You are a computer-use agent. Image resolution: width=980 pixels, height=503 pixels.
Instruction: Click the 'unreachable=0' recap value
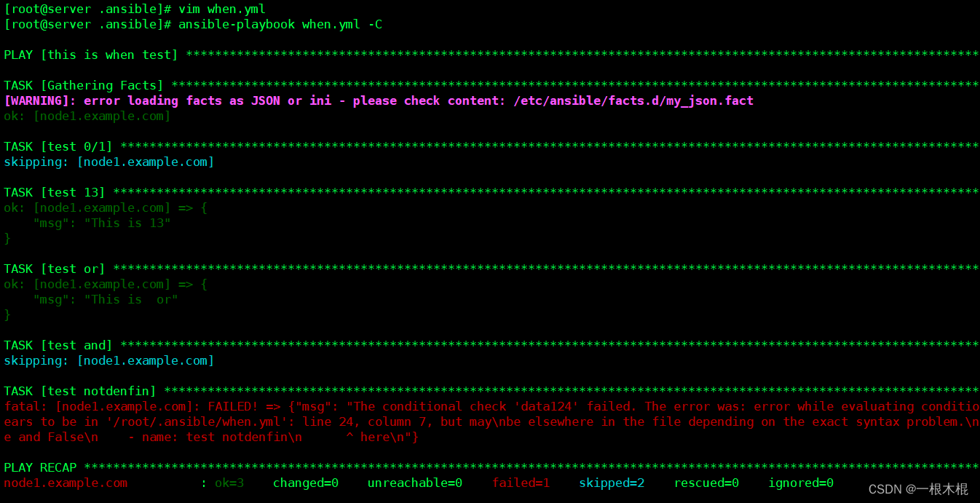pos(415,483)
